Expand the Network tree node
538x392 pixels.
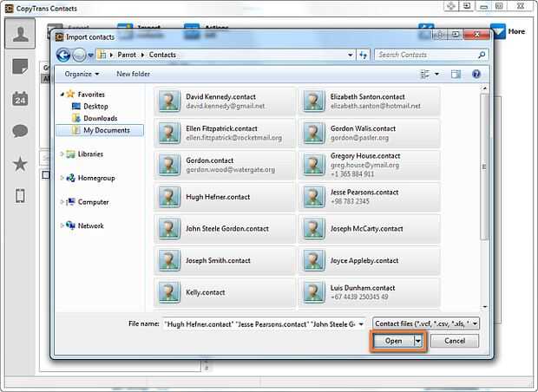pyautogui.click(x=62, y=225)
